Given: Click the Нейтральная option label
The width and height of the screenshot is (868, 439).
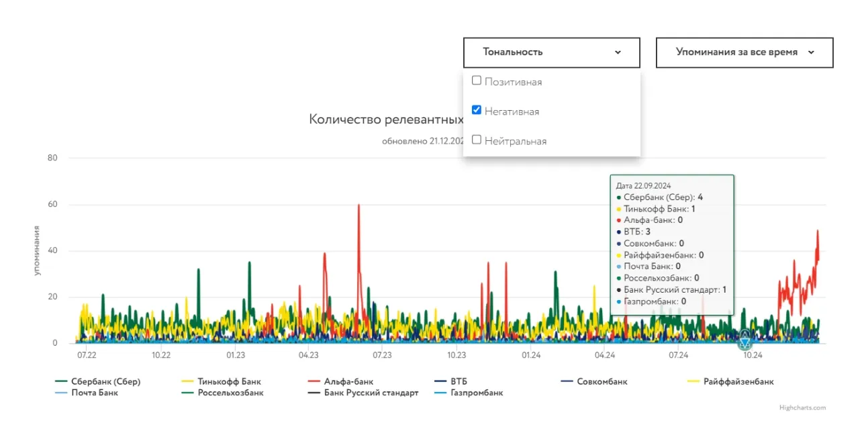Looking at the screenshot, I should click(x=516, y=141).
